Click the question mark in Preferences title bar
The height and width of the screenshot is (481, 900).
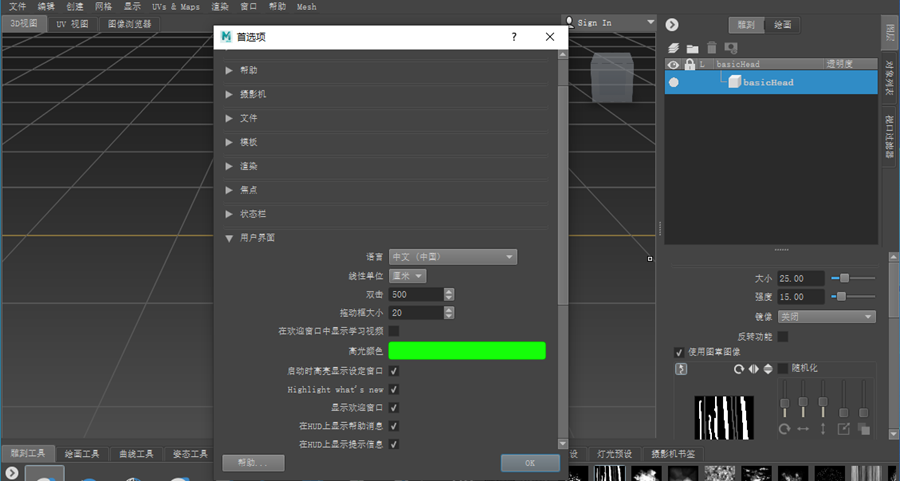514,37
